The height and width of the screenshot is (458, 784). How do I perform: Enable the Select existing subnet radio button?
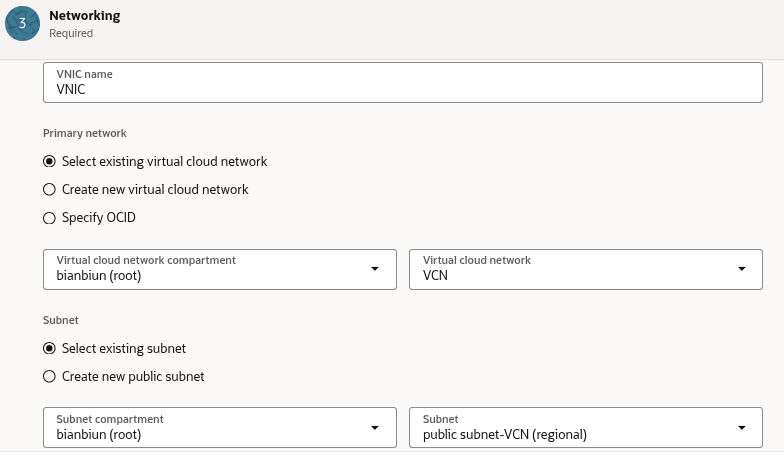(x=49, y=348)
